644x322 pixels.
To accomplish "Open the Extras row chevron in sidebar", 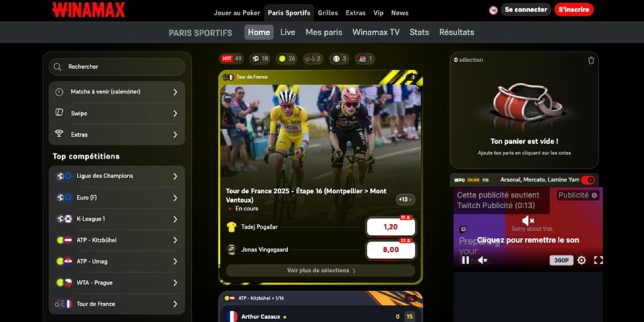I will (x=175, y=135).
